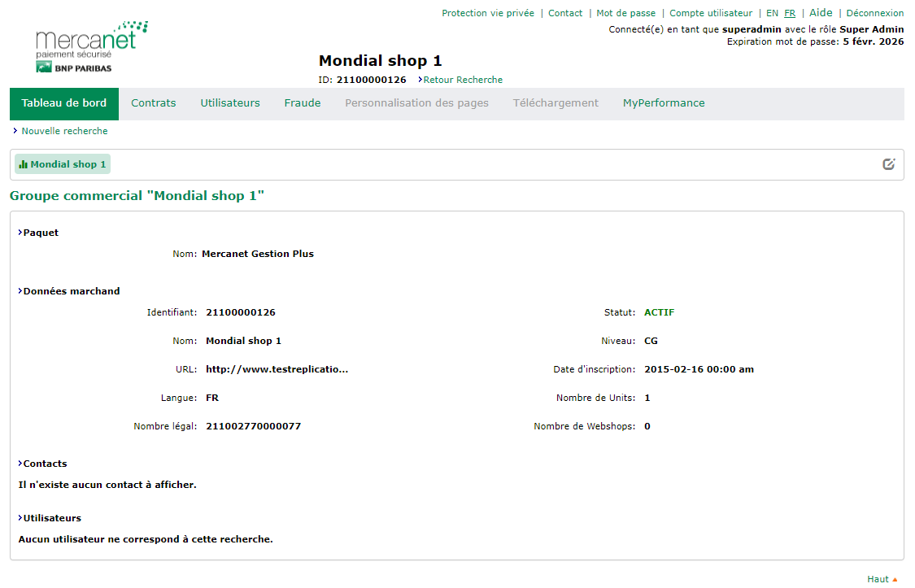The height and width of the screenshot is (588, 915).
Task: Click the Haut back-to-top link
Action: tap(882, 579)
